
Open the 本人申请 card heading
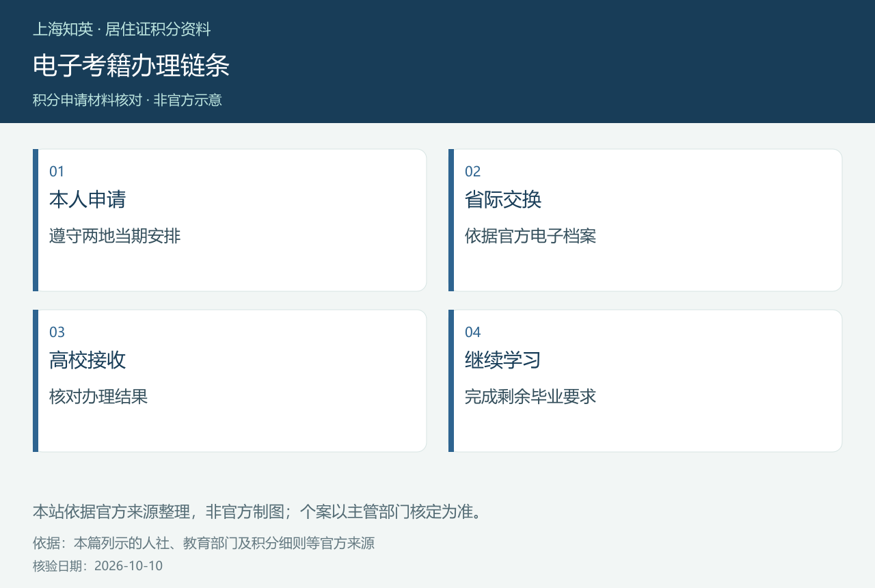pos(87,200)
